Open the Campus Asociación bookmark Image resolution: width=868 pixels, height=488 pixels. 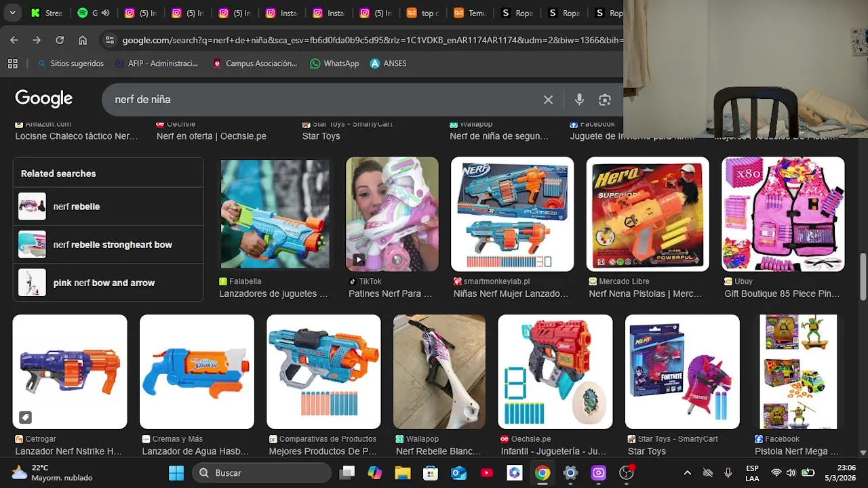(255, 63)
